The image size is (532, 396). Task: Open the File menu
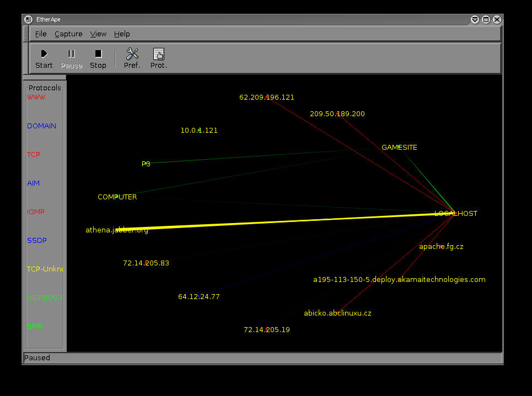pos(41,34)
